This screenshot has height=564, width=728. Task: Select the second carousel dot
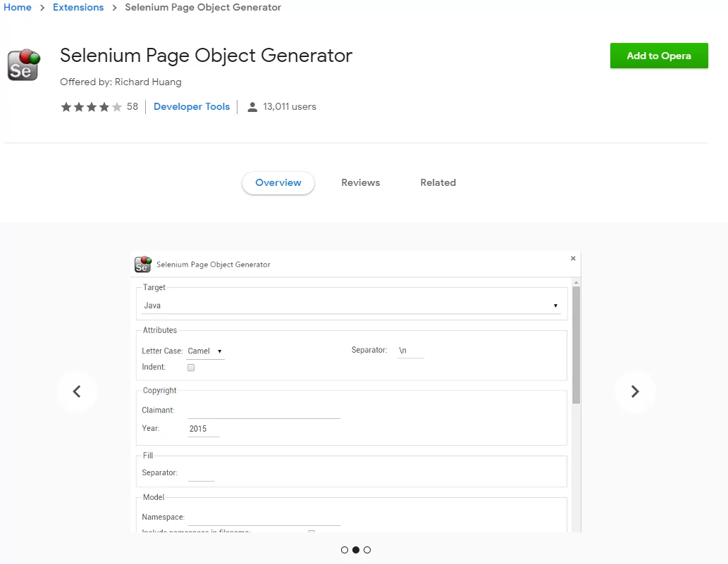[x=356, y=550]
